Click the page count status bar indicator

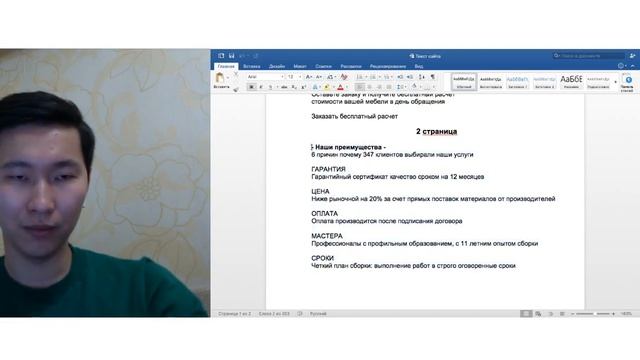(234, 314)
